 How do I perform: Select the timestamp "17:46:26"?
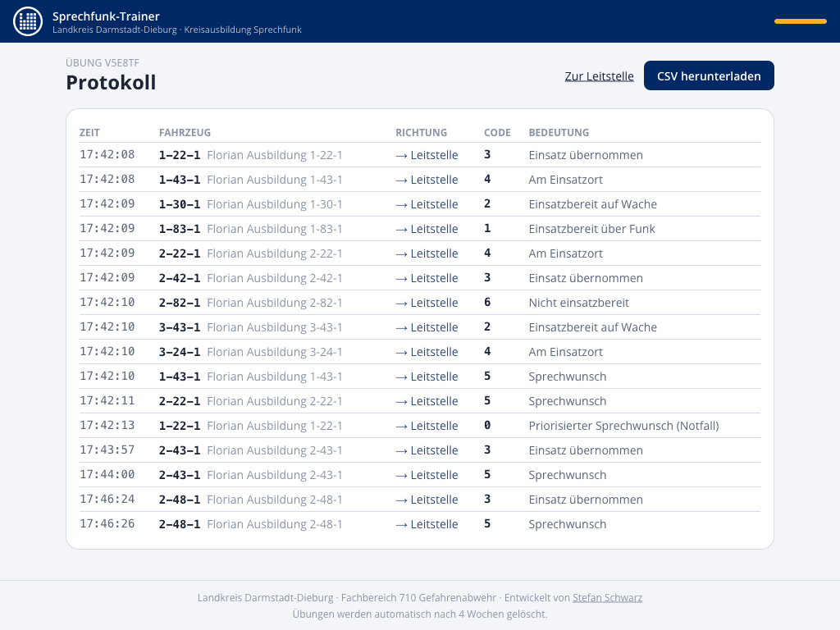point(107,524)
